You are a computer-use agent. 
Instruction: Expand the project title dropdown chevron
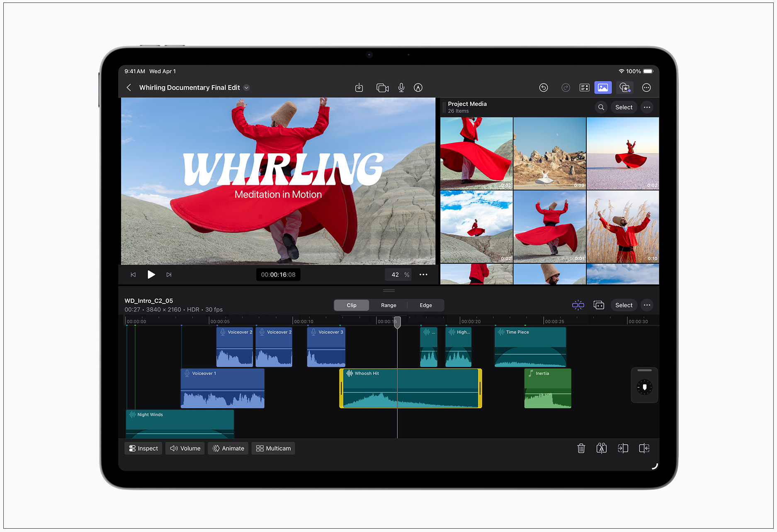(x=247, y=88)
